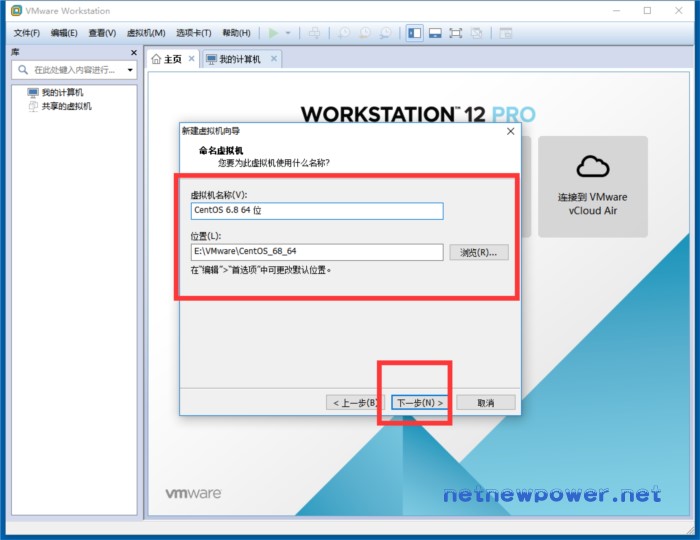The height and width of the screenshot is (540, 700).
Task: Click the green power on play icon
Action: 273,33
